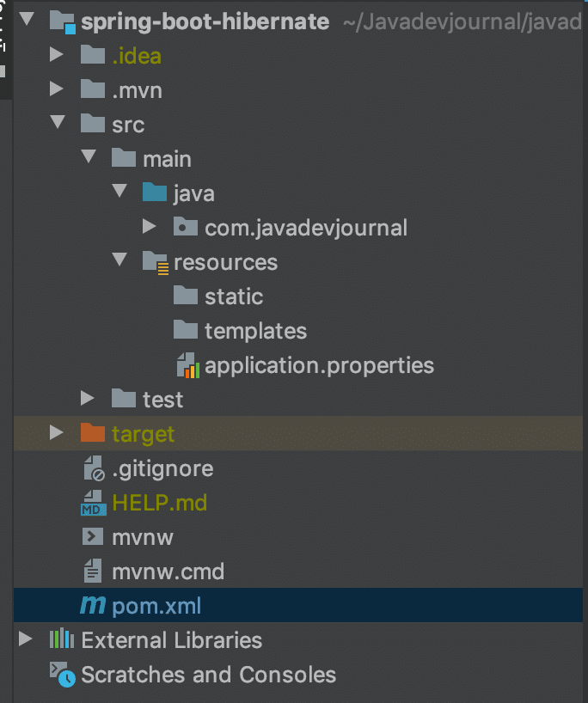The width and height of the screenshot is (588, 703).
Task: Click the mvnw.cmd batch file icon
Action: tap(92, 571)
